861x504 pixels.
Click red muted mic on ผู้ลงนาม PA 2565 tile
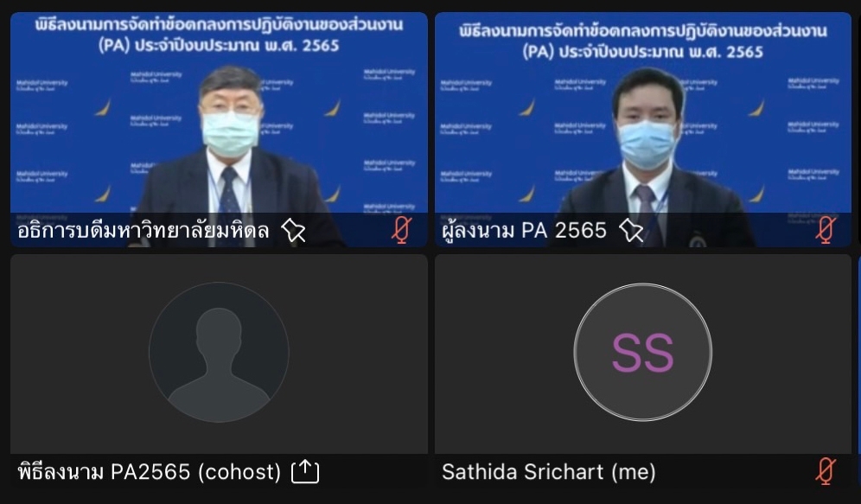coord(826,229)
